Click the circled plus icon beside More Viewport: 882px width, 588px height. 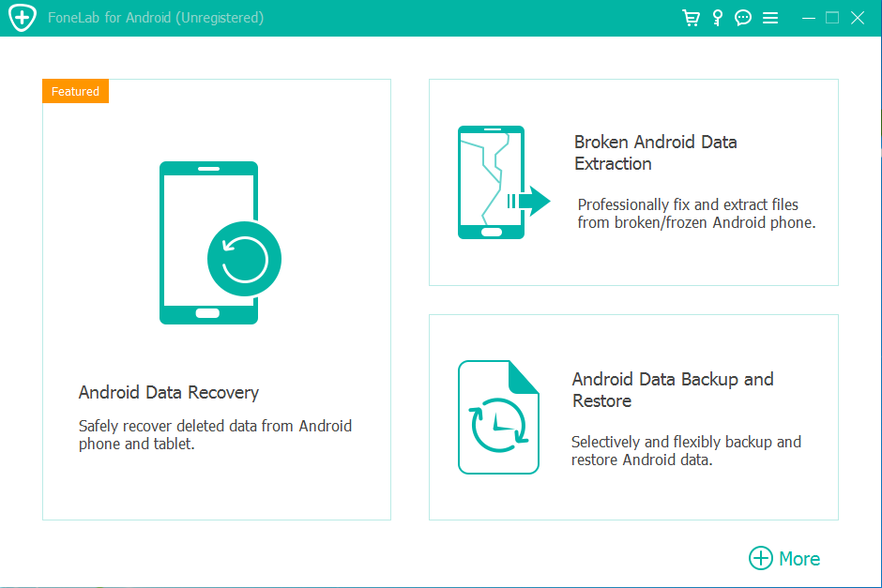[760, 558]
